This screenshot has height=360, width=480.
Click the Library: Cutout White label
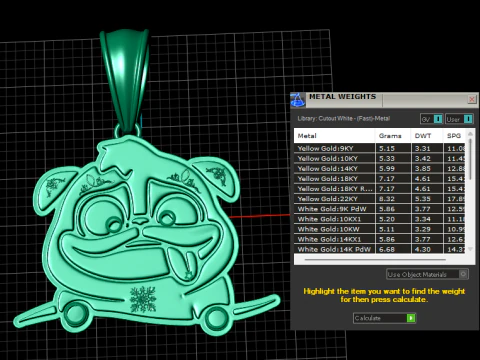344,119
